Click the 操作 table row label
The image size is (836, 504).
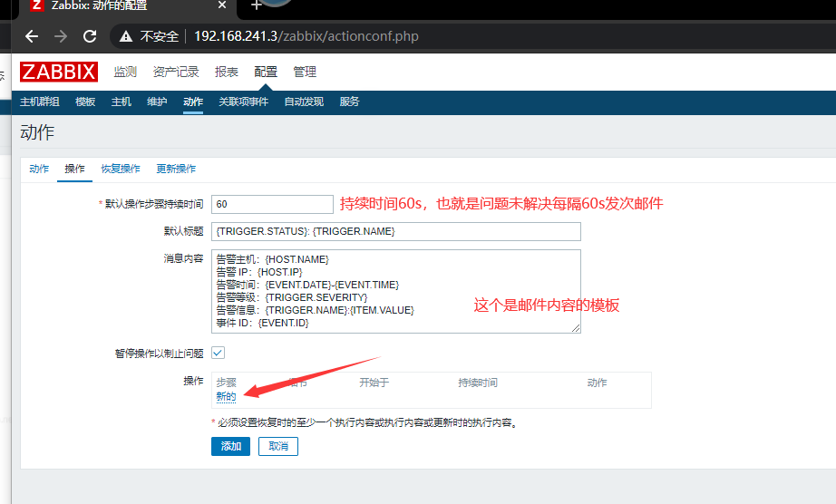coord(193,381)
